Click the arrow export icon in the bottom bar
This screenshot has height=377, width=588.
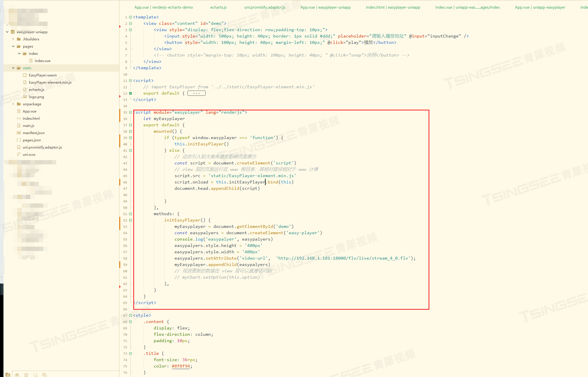click(x=35, y=375)
